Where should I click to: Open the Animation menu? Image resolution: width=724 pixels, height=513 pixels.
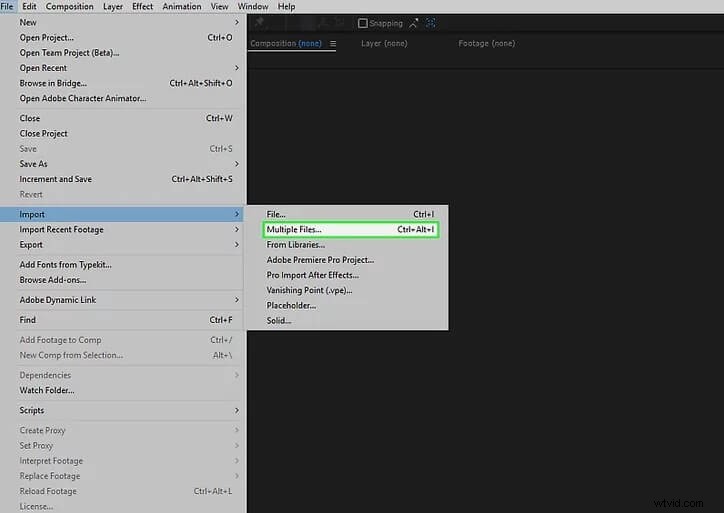[181, 6]
